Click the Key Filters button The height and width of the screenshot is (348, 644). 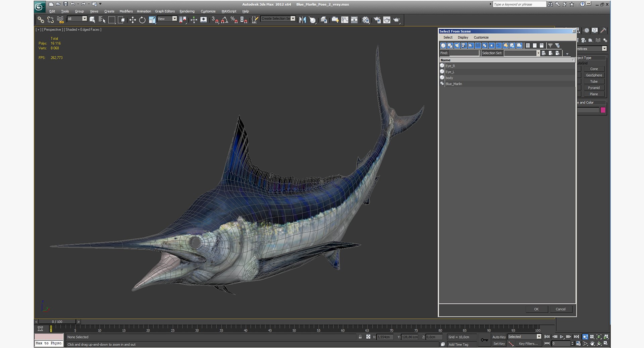coord(528,344)
